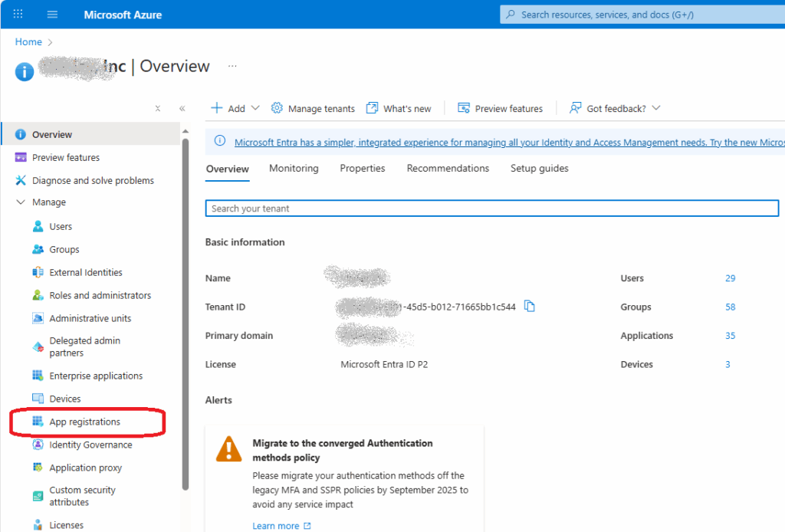Open App registrations entry
Viewport: 785px width, 532px height.
click(x=84, y=422)
